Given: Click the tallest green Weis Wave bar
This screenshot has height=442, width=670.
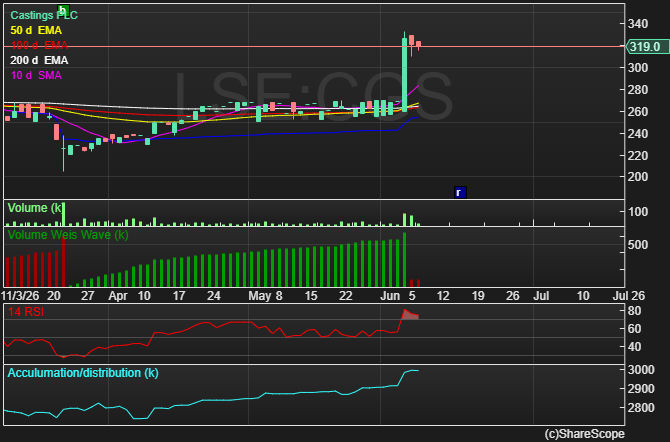Looking at the screenshot, I should click(x=404, y=259).
